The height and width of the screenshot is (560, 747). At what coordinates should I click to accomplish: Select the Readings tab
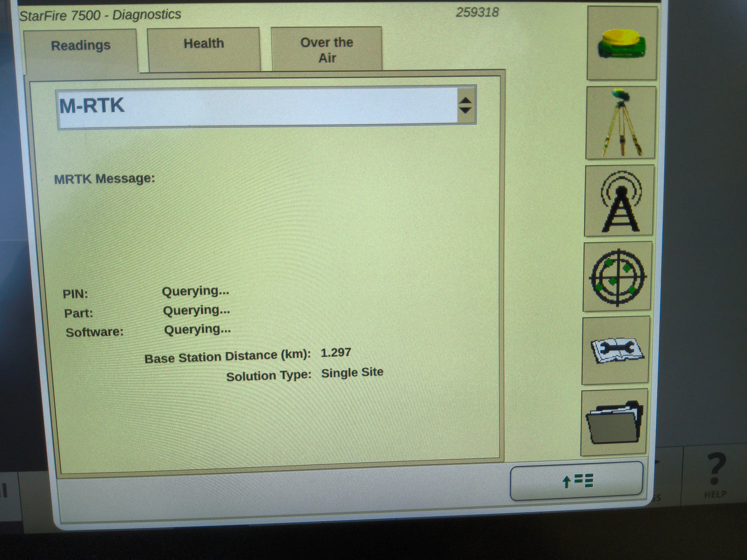(x=81, y=45)
